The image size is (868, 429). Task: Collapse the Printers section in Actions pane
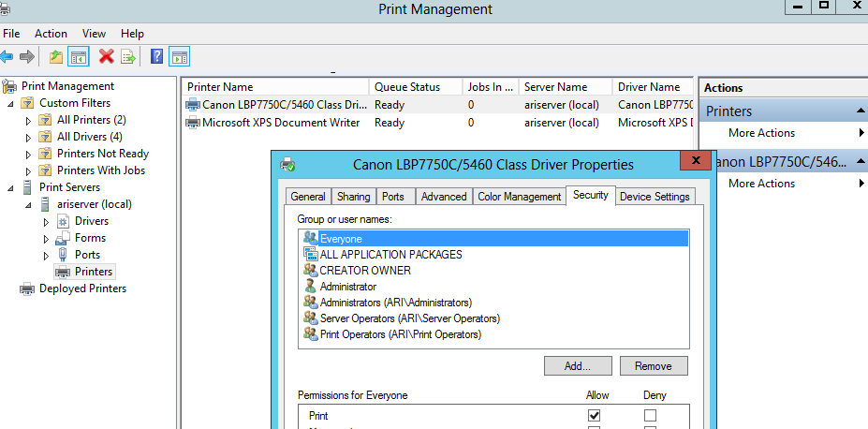[x=861, y=111]
